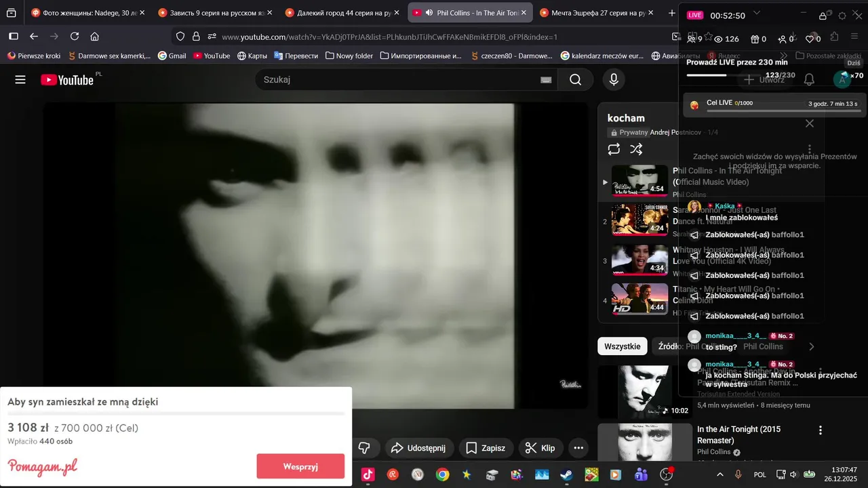Click the lock icon in the live overlay
The width and height of the screenshot is (868, 488).
point(823,16)
